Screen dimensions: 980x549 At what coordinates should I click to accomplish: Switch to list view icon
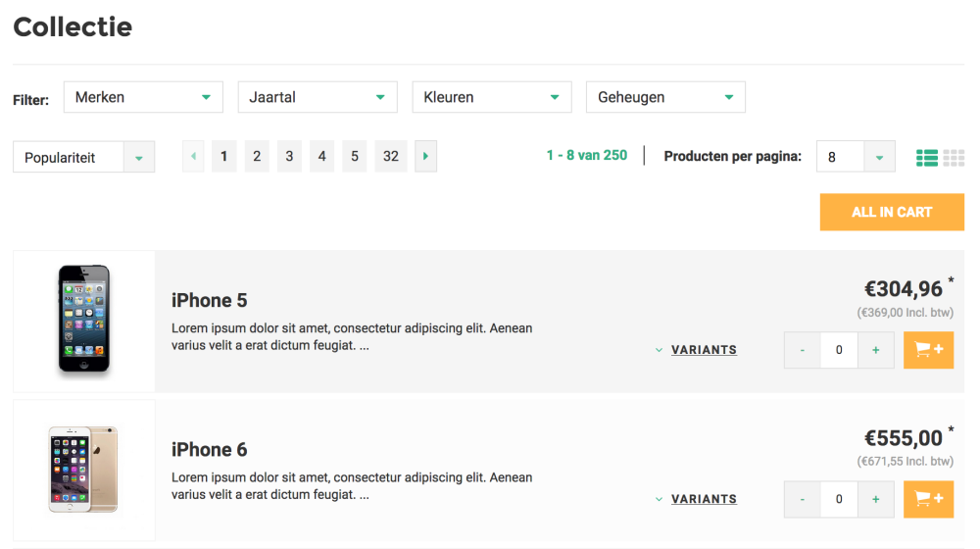(x=927, y=158)
